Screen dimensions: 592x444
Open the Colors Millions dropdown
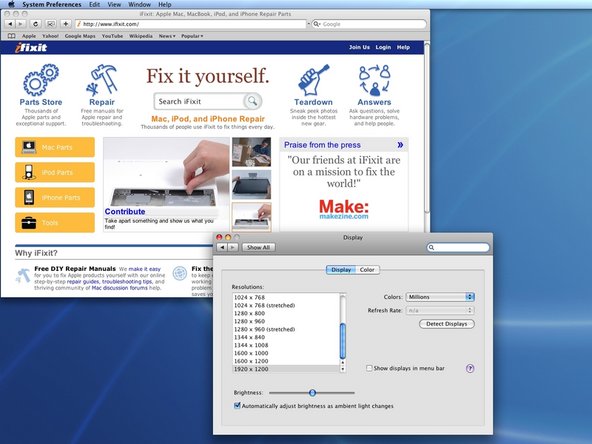pos(440,297)
